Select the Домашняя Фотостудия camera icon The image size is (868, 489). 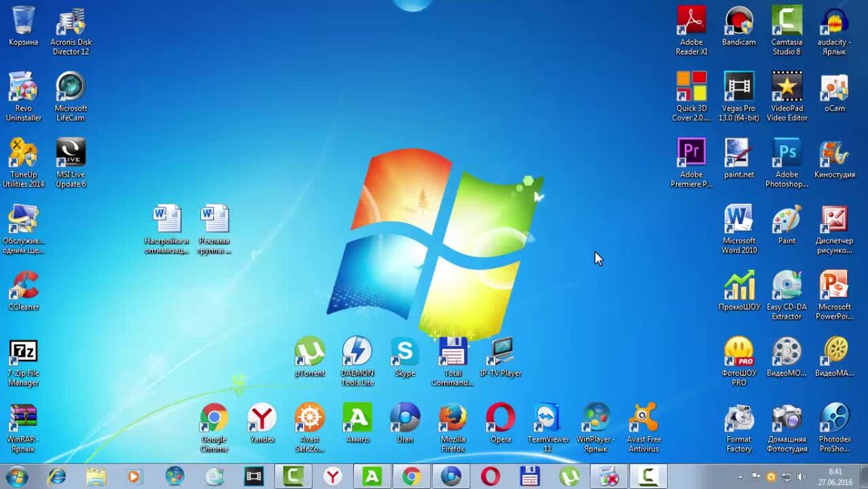[x=787, y=418]
